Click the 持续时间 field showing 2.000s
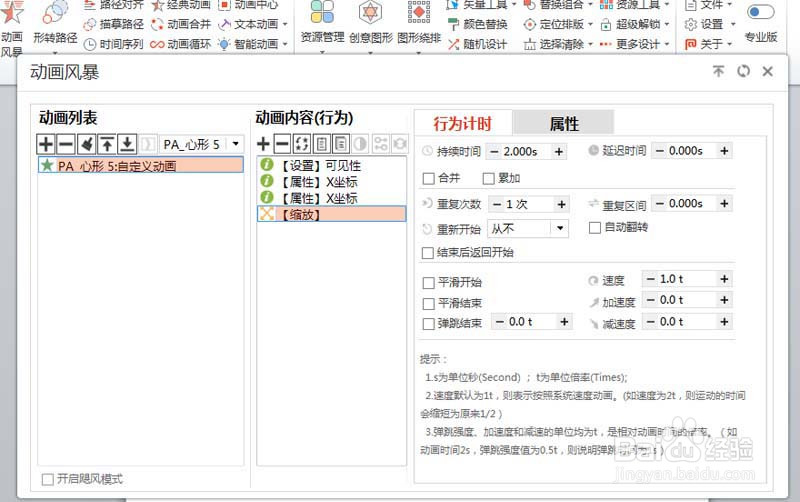This screenshot has width=800, height=502. pos(527,152)
